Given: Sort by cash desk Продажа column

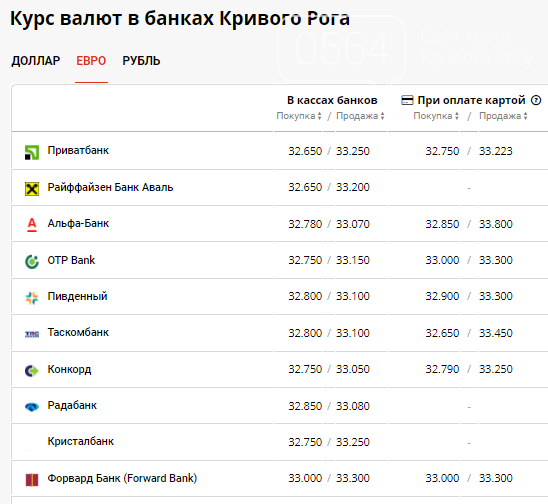Looking at the screenshot, I should tap(360, 116).
